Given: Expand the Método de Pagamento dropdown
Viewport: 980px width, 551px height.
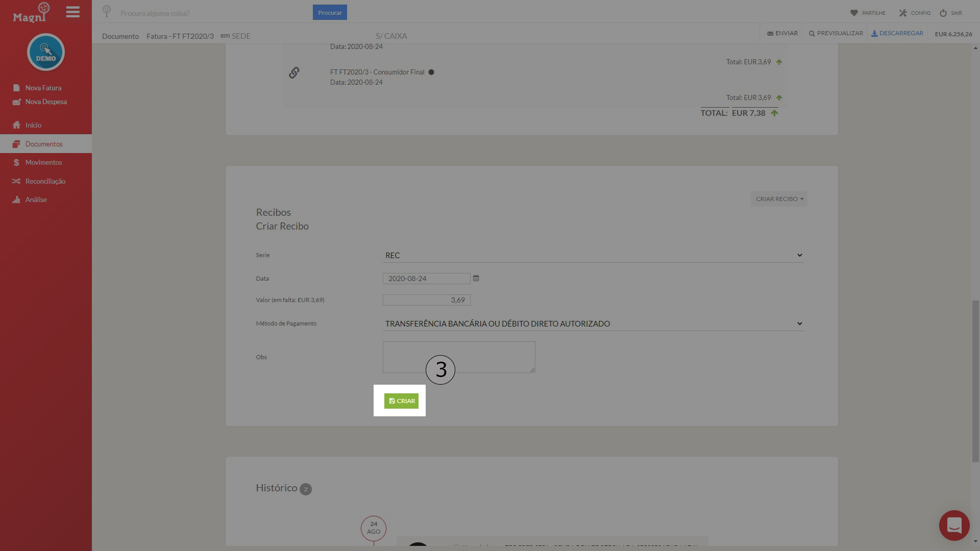Looking at the screenshot, I should point(593,323).
